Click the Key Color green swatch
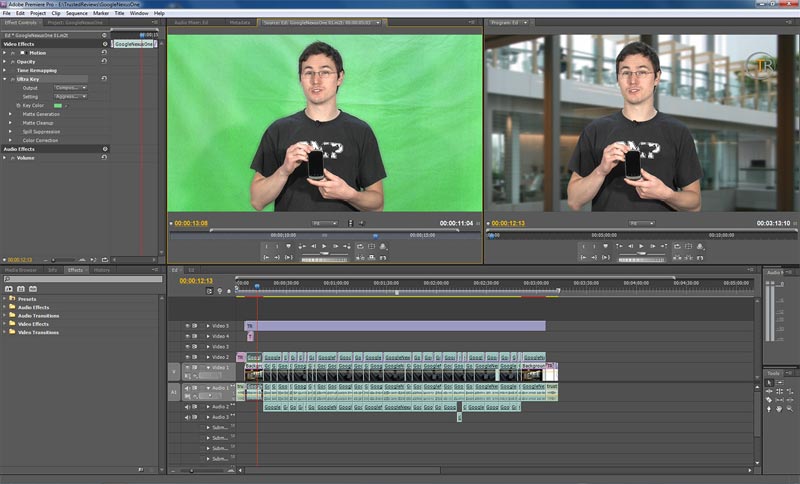This screenshot has width=800, height=484. [58, 106]
